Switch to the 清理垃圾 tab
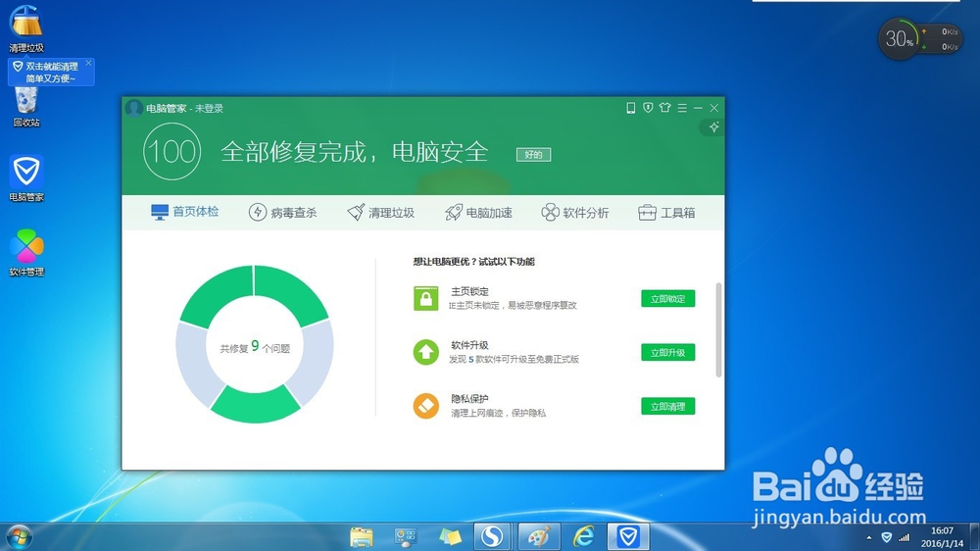Image resolution: width=980 pixels, height=551 pixels. (380, 213)
